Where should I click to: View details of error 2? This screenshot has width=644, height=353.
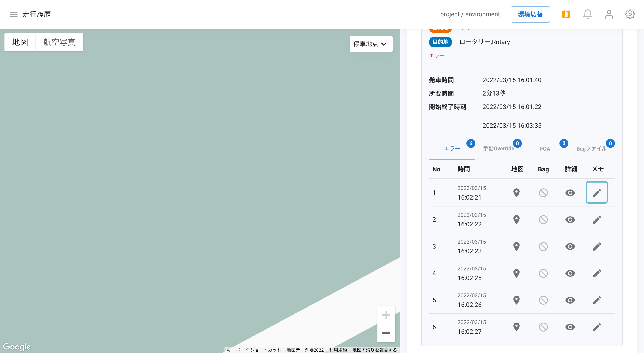coord(570,220)
